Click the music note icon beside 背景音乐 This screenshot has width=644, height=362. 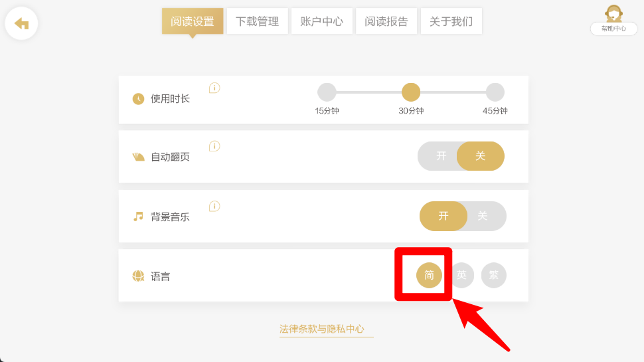click(x=138, y=217)
